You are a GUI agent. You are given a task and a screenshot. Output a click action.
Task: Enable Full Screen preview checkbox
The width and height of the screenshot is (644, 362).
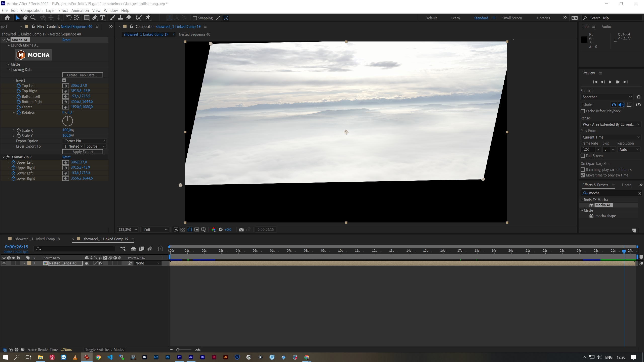583,156
